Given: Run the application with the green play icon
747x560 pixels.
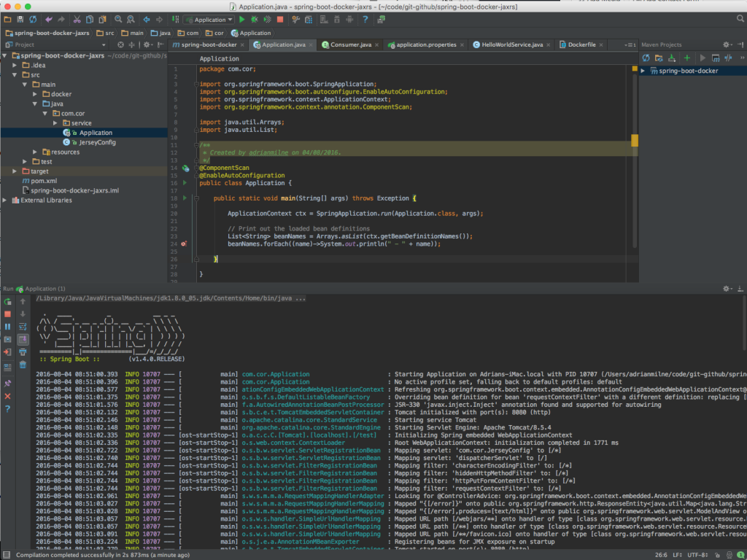Looking at the screenshot, I should tap(242, 20).
